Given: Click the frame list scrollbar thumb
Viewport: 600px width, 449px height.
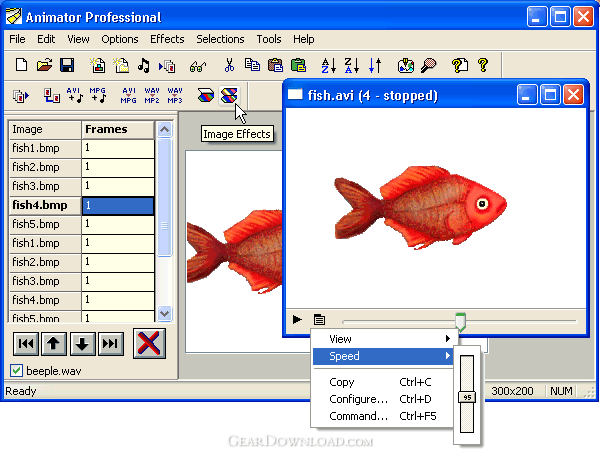Looking at the screenshot, I should pyautogui.click(x=165, y=197).
